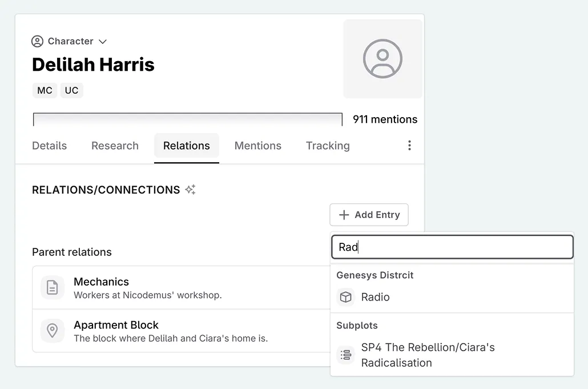Click the AI sparkle icon beside Relations/Connections
This screenshot has height=389, width=588.
pos(191,190)
